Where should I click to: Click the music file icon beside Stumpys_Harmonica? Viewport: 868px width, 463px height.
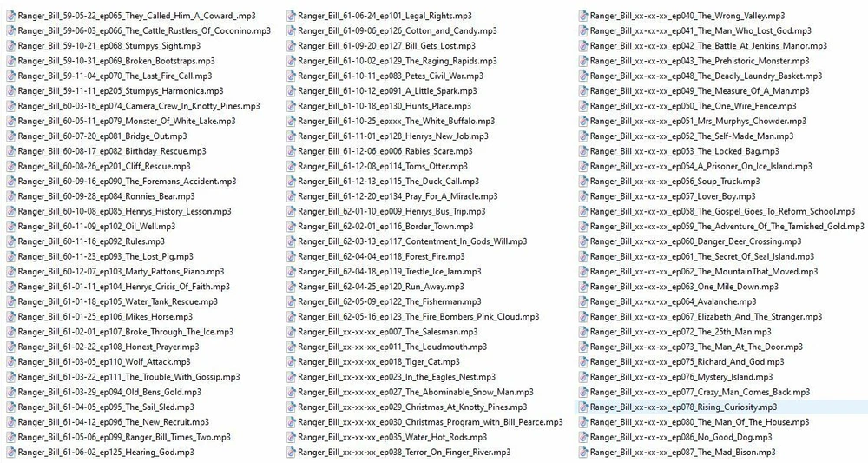coord(10,91)
